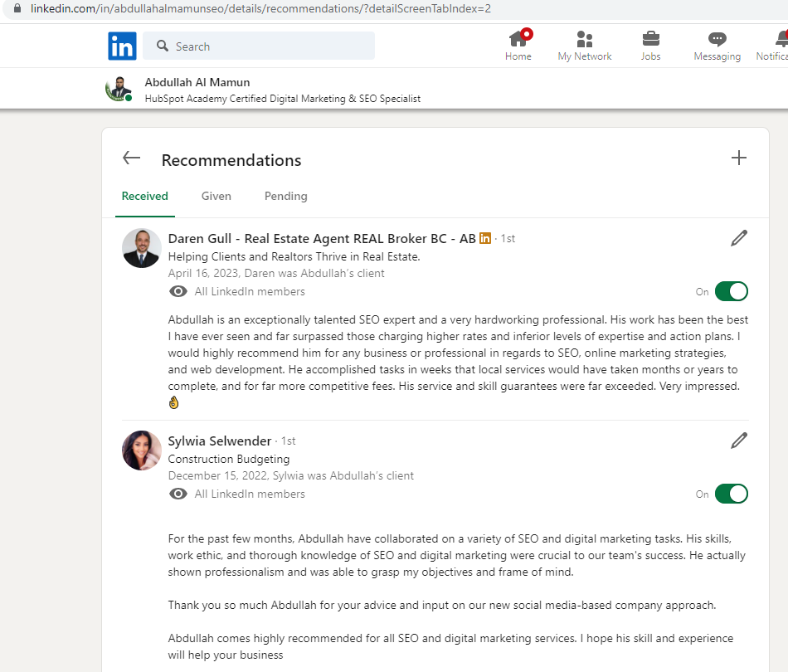Click the 'Construction Budgeting' headline
The height and width of the screenshot is (672, 788).
229,460
